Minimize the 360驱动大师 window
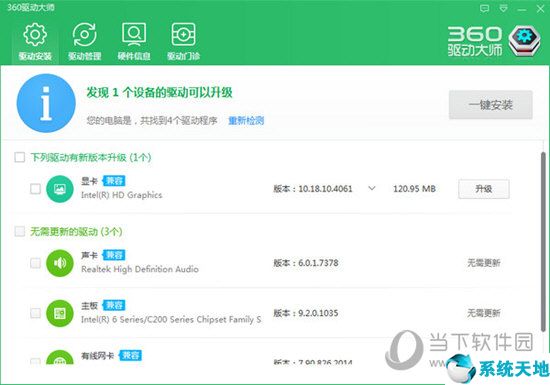Screen dimensions: 550x385 coord(522,9)
